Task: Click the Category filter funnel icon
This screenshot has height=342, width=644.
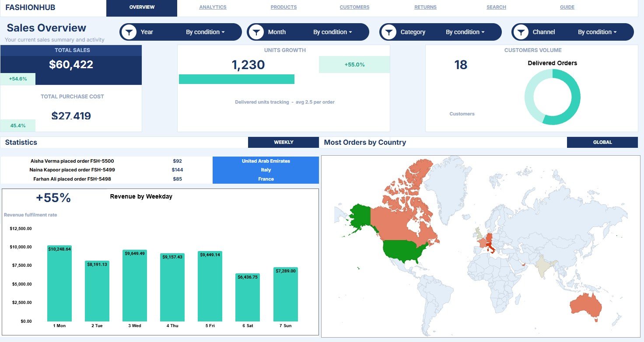Action: pyautogui.click(x=389, y=32)
